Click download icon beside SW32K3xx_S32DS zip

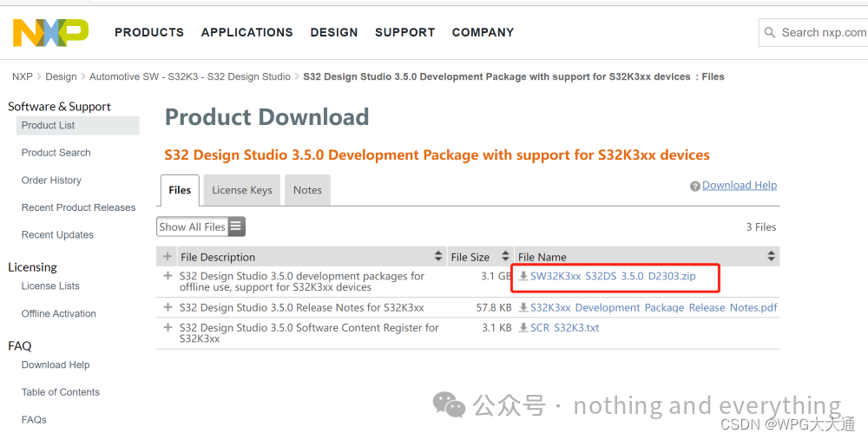(x=523, y=276)
